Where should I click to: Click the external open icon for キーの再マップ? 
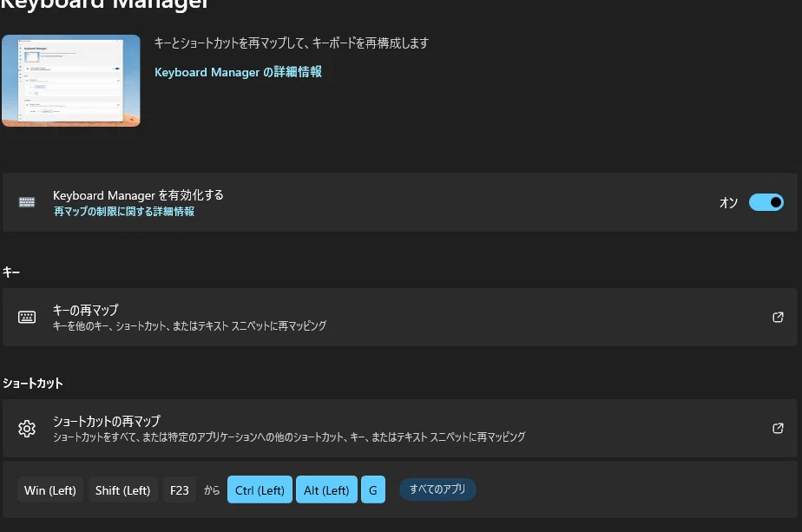pyautogui.click(x=778, y=317)
